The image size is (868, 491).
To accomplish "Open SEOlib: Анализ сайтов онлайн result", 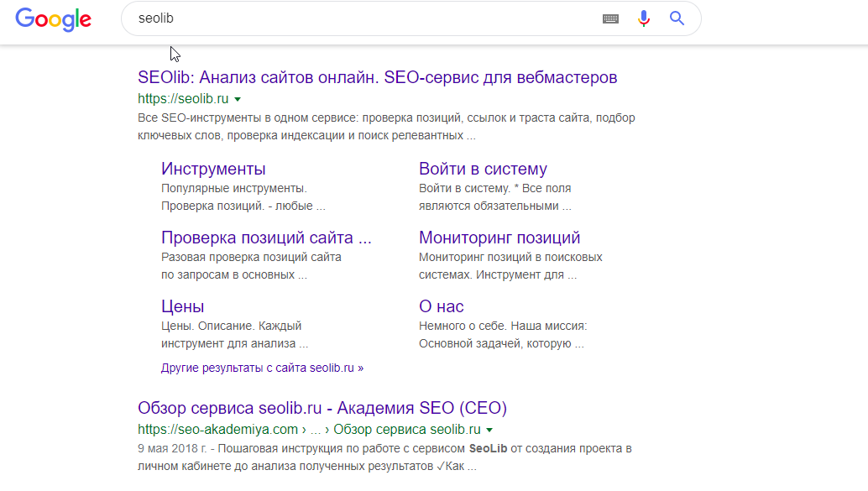I will (x=378, y=77).
